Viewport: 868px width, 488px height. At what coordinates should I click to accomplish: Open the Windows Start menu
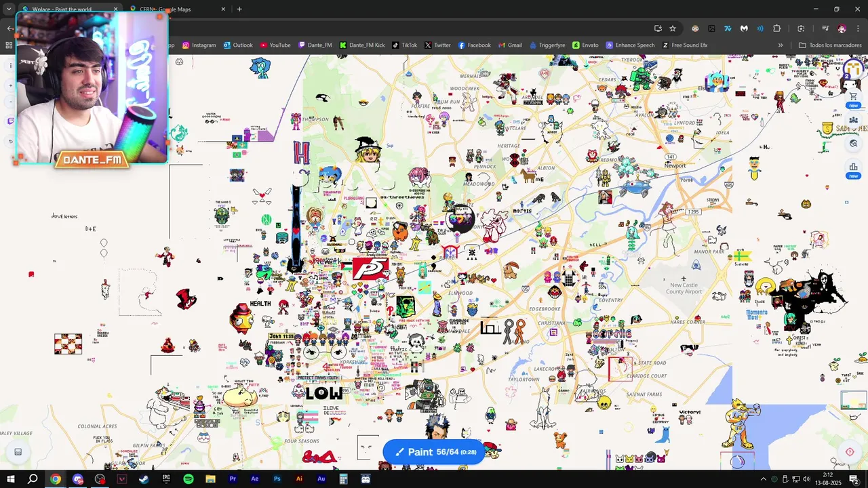pyautogui.click(x=11, y=479)
